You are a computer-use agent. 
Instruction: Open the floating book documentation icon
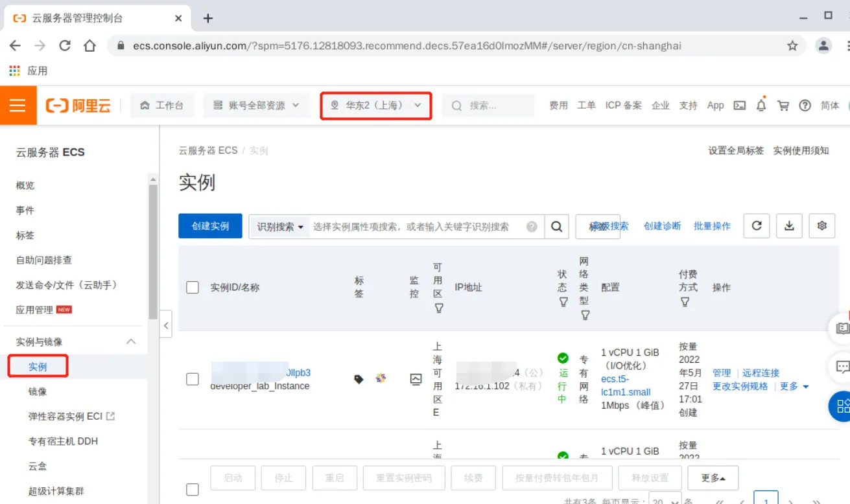(842, 328)
